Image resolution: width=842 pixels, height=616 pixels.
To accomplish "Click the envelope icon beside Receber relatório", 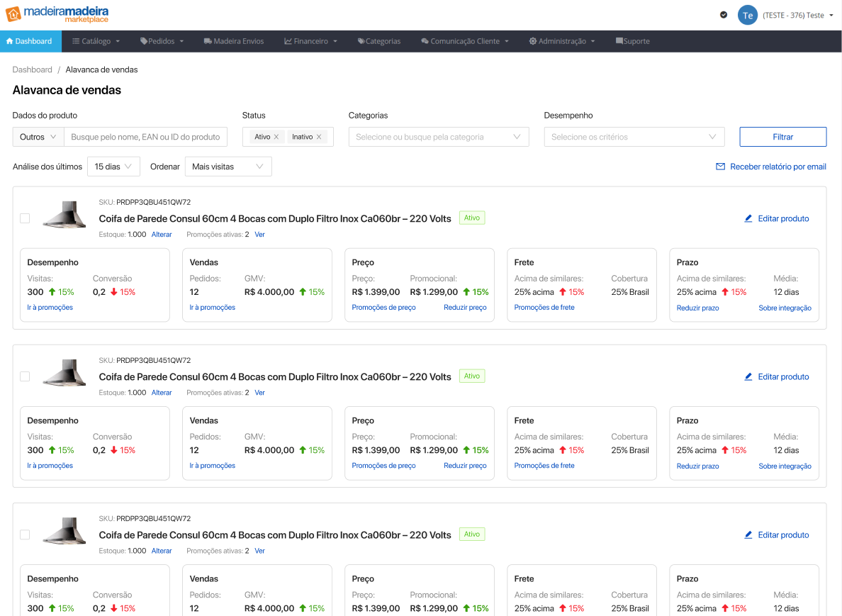I will click(720, 167).
